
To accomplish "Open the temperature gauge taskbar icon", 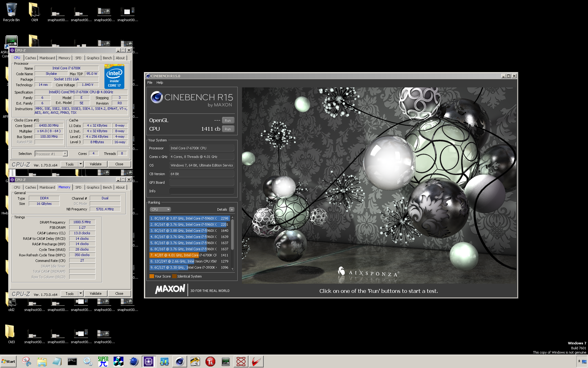I will click(195, 362).
